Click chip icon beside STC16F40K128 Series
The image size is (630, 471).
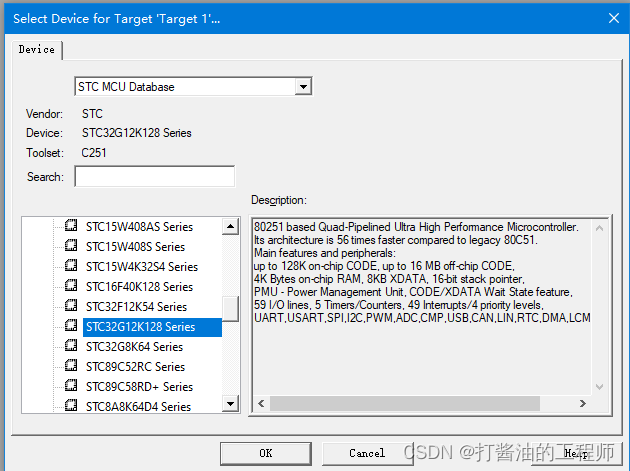tap(71, 286)
